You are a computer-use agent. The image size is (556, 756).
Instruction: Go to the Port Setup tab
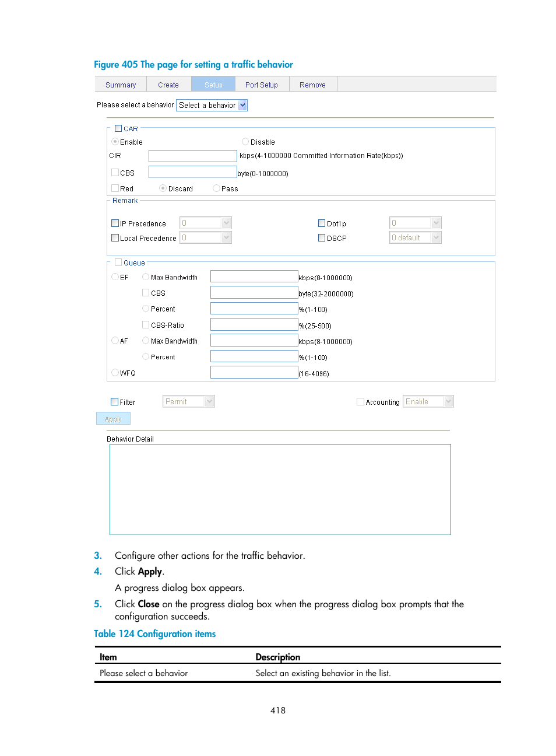(262, 85)
